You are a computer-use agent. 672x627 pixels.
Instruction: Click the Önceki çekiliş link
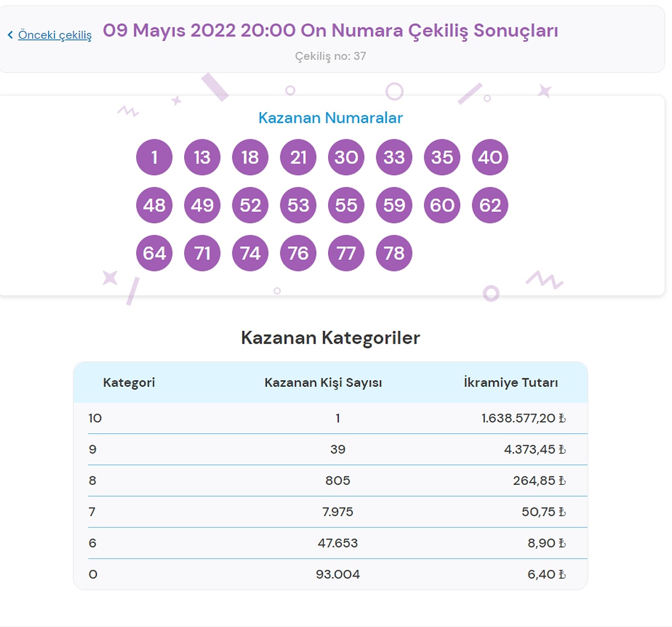pos(55,35)
